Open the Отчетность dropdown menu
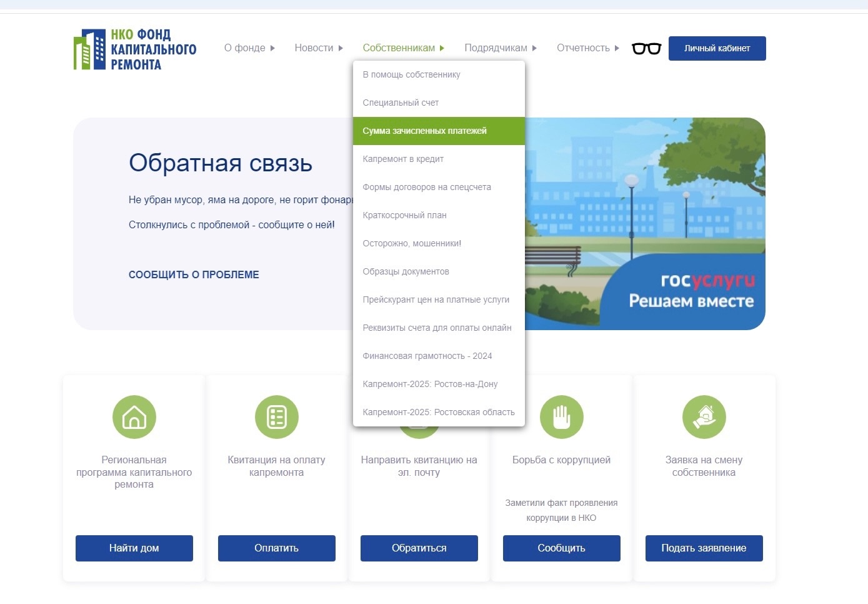 point(588,48)
